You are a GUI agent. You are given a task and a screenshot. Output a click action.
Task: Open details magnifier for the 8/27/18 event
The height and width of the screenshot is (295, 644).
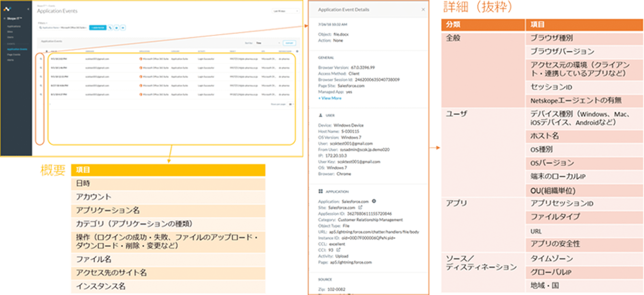tap(41, 85)
